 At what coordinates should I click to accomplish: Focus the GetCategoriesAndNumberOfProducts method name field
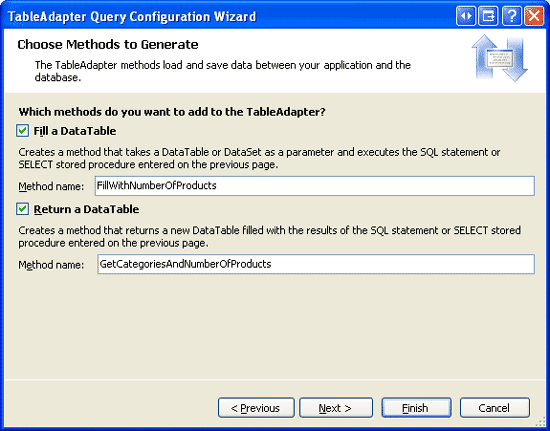(x=316, y=264)
